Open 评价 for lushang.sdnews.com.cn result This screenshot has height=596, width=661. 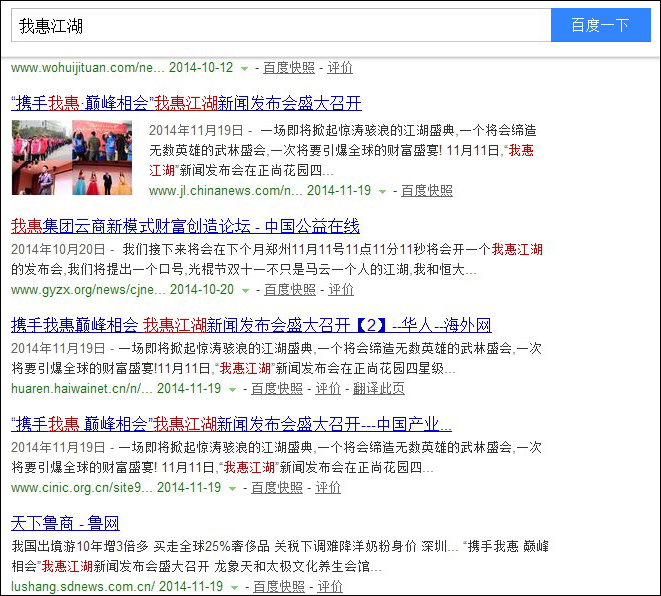coord(330,586)
